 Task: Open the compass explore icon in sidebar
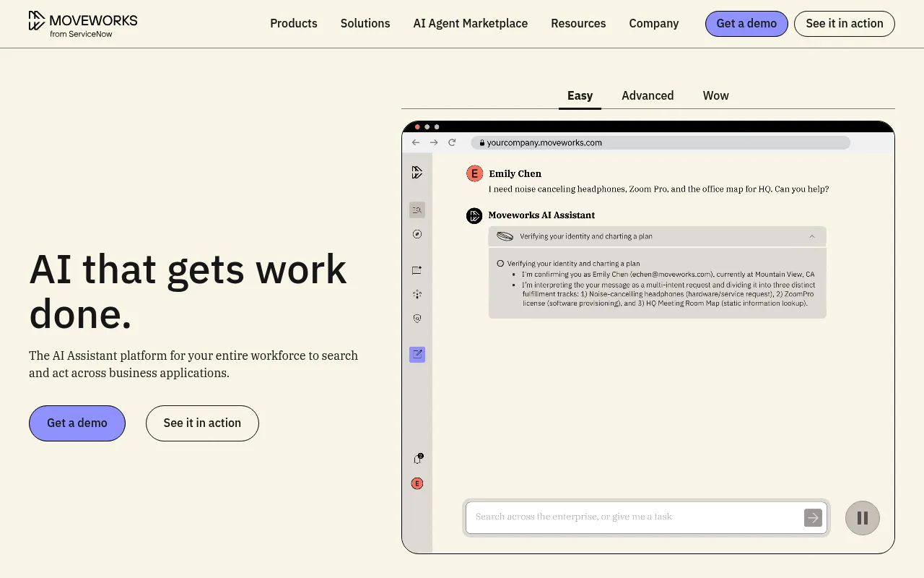tap(417, 234)
